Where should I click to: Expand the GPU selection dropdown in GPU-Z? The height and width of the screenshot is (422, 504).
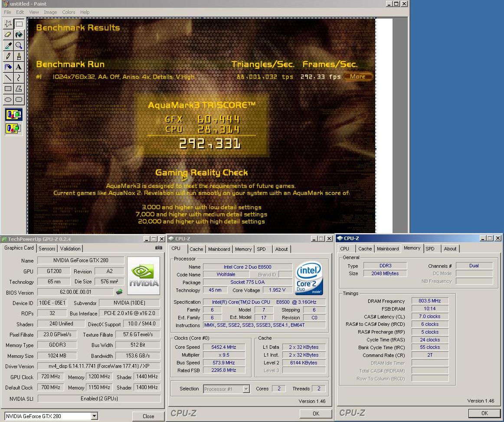click(x=94, y=416)
